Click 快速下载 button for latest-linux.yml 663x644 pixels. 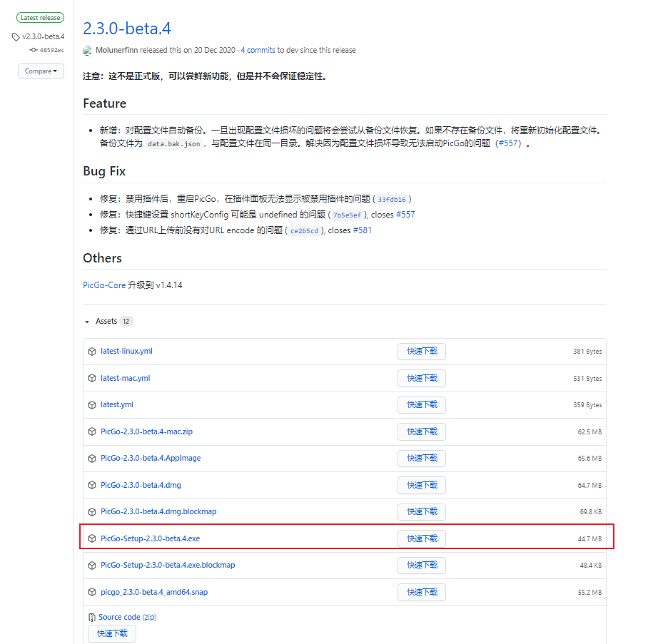tap(422, 352)
